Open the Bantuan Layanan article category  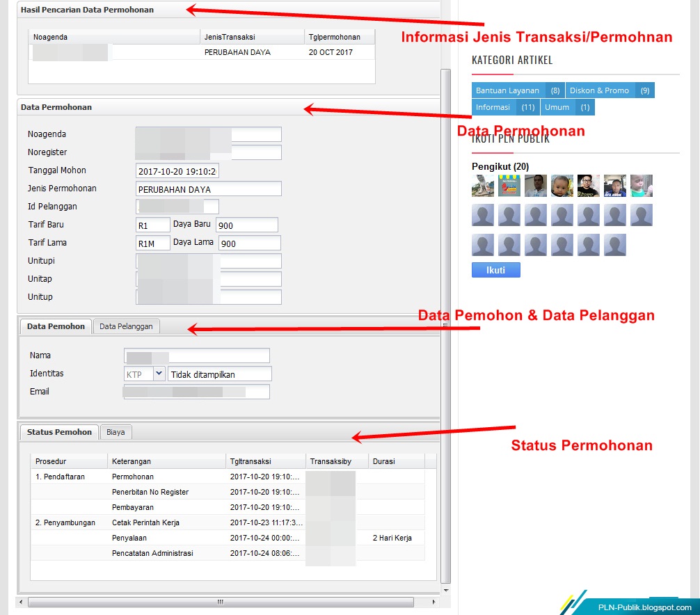point(508,90)
